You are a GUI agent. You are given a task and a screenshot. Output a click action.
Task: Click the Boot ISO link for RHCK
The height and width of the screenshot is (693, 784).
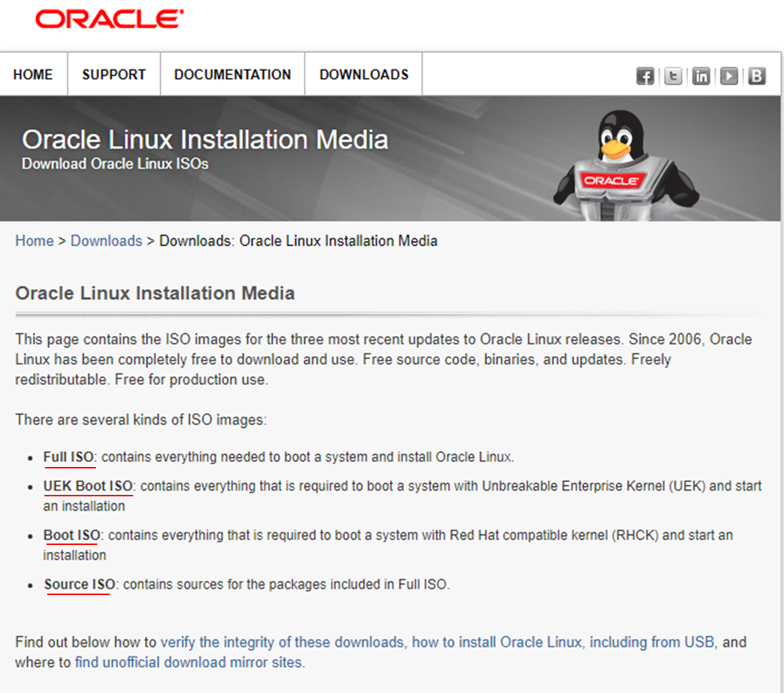72,535
